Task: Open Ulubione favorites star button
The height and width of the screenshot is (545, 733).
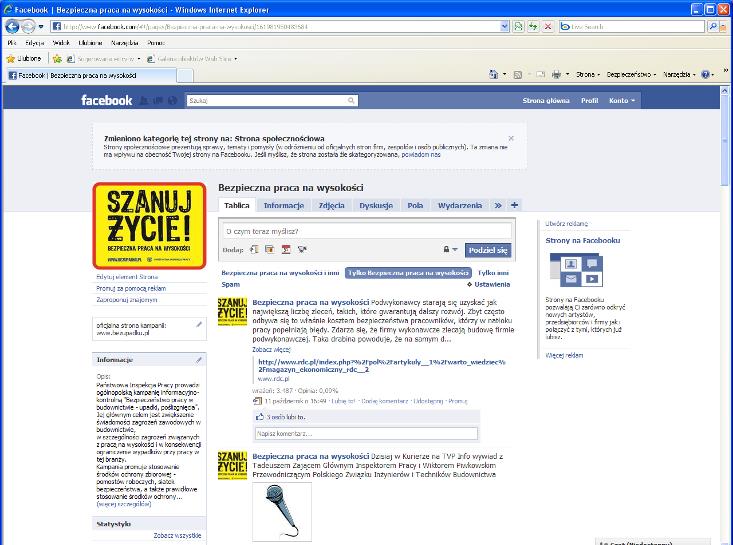Action: 24,59
